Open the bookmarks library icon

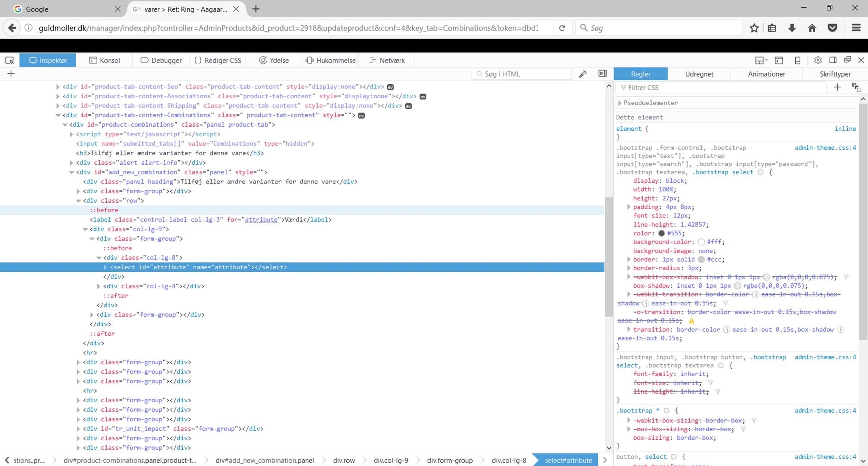coord(772,28)
